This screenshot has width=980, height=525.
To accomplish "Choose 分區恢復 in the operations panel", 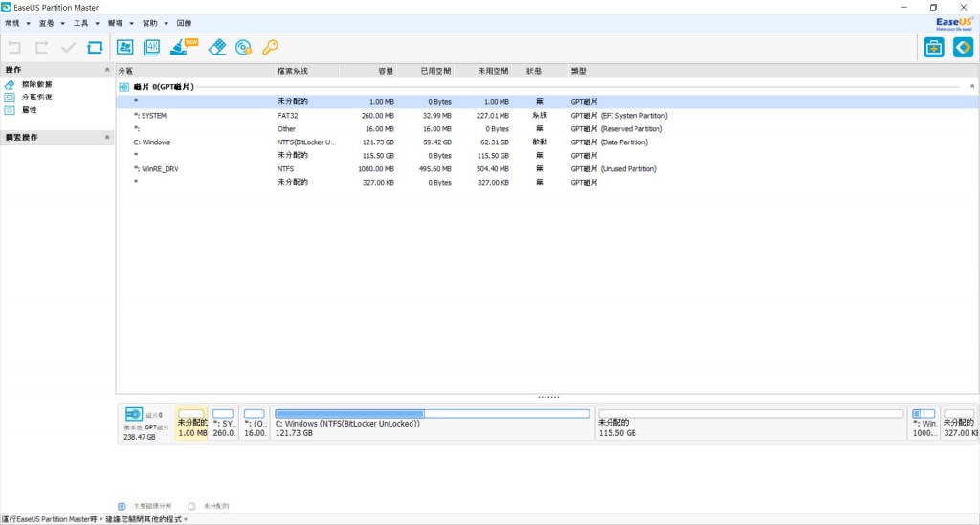I will [x=37, y=98].
